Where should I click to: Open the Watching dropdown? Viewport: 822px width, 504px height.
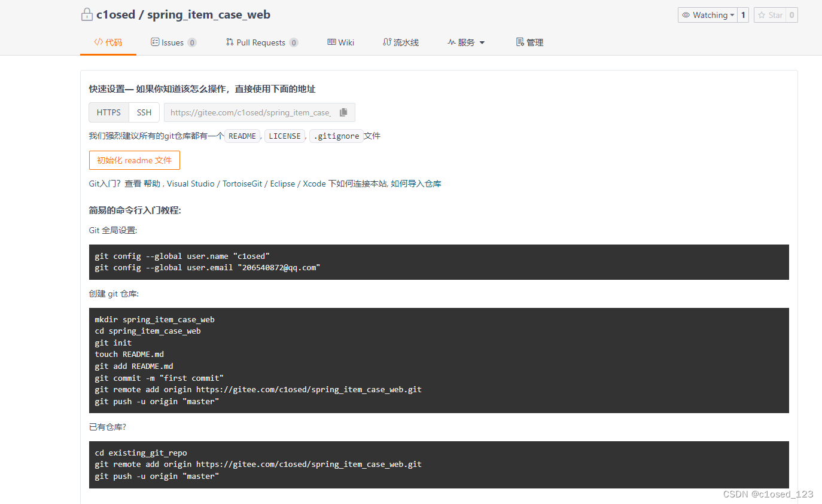click(x=707, y=15)
